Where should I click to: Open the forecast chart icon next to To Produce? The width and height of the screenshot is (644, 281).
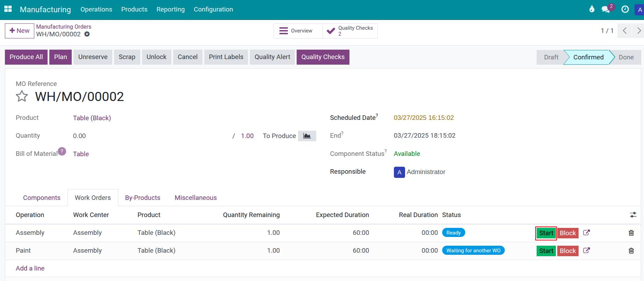pyautogui.click(x=307, y=136)
